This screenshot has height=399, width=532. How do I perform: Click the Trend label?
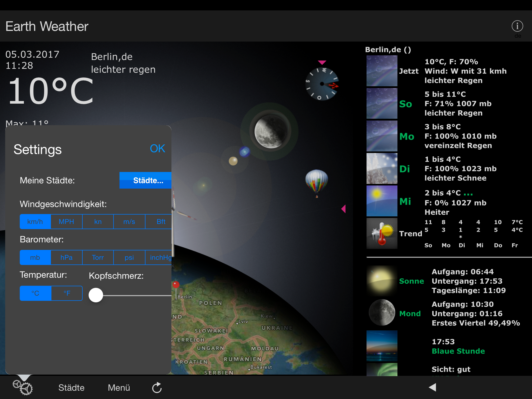tap(411, 234)
